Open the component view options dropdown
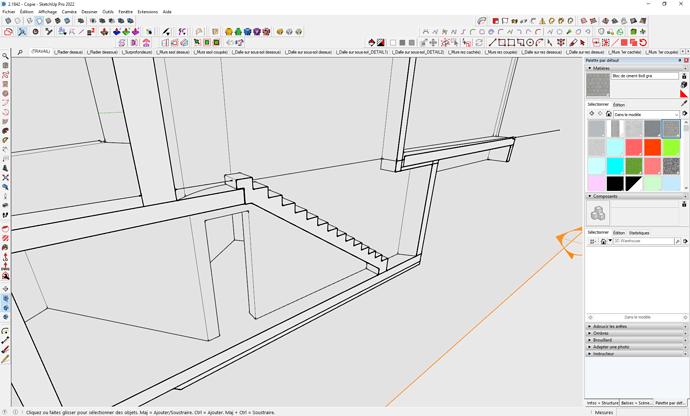This screenshot has height=416, width=690. click(x=593, y=241)
